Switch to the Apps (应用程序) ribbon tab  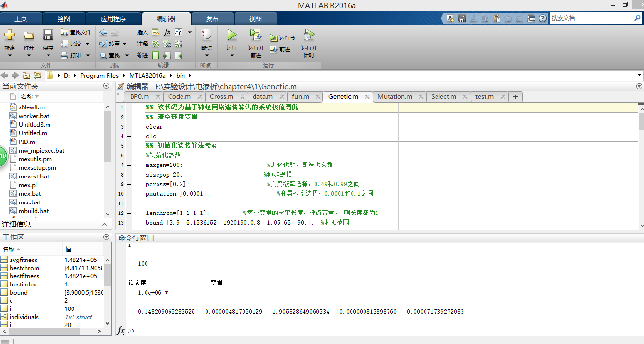tap(113, 19)
